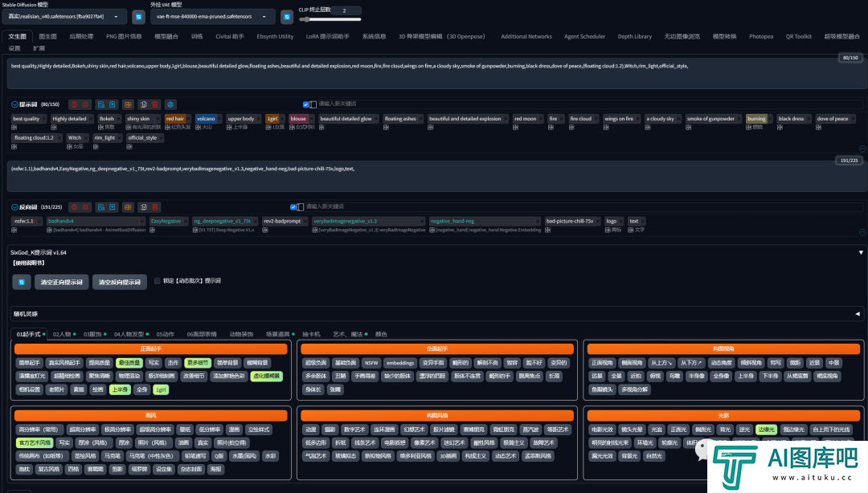Click red trash icon in 反向词 toolbar

(x=155, y=207)
